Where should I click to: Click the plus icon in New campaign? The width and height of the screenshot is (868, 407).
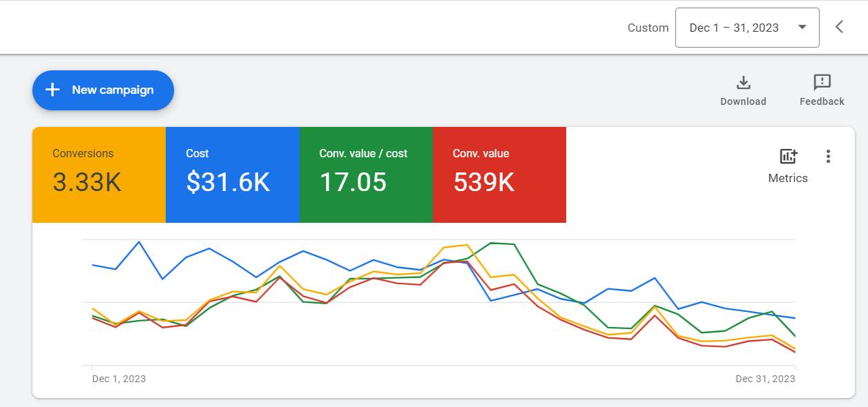(52, 90)
